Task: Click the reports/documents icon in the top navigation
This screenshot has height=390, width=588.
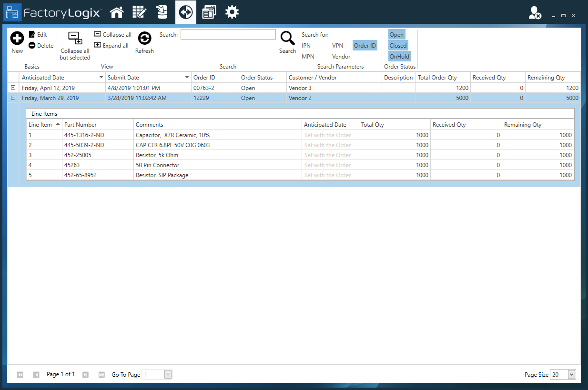Action: (x=209, y=12)
